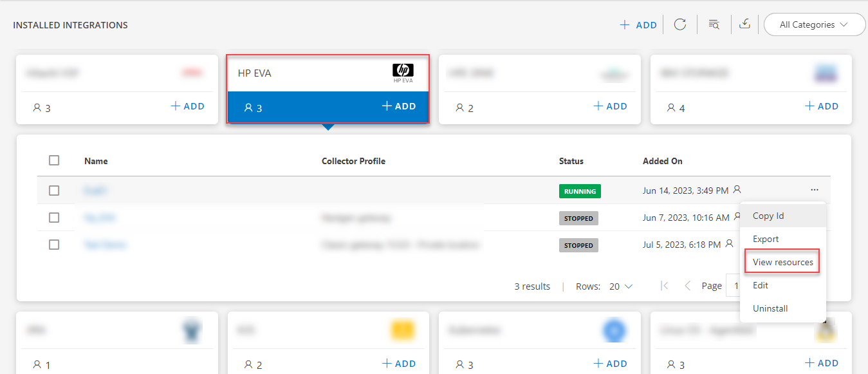The image size is (868, 374).
Task: Select the HP EVA logo on the highlighted card
Action: (x=403, y=71)
